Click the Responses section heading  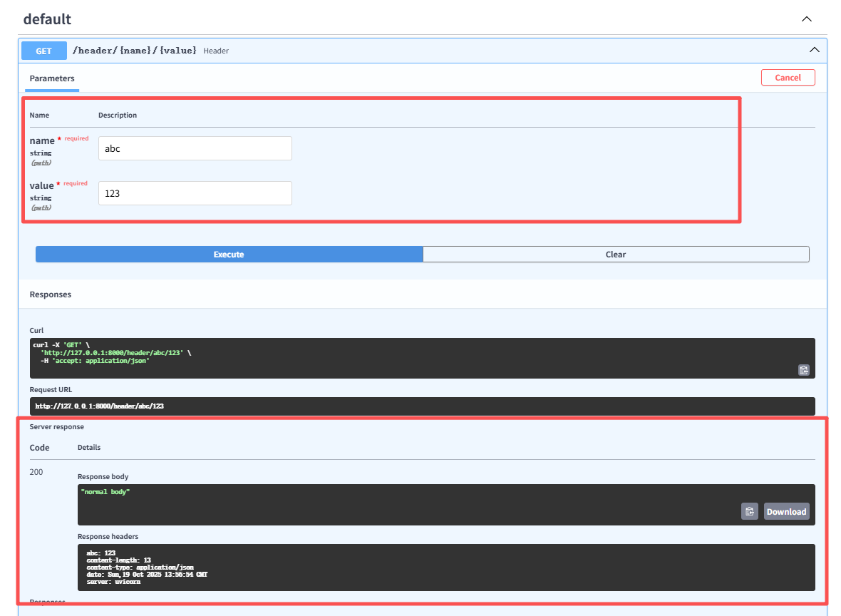pos(51,294)
